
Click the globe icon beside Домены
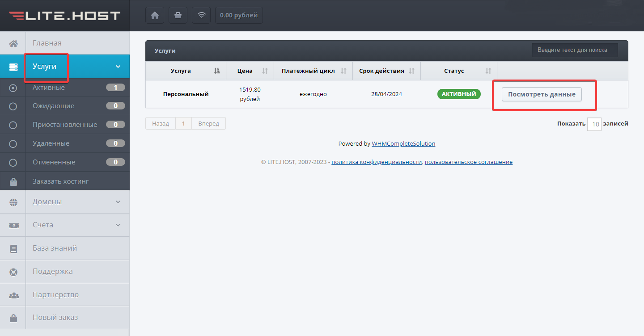(13, 202)
